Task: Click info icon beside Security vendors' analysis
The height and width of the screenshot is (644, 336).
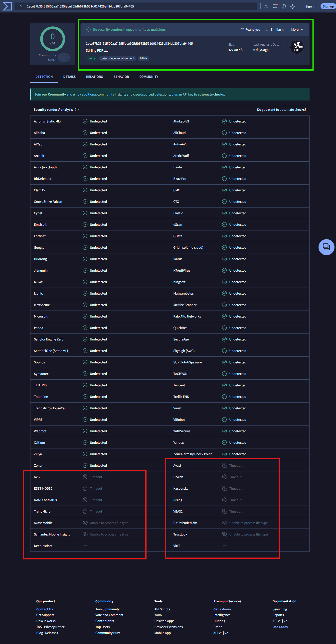Action: click(77, 109)
